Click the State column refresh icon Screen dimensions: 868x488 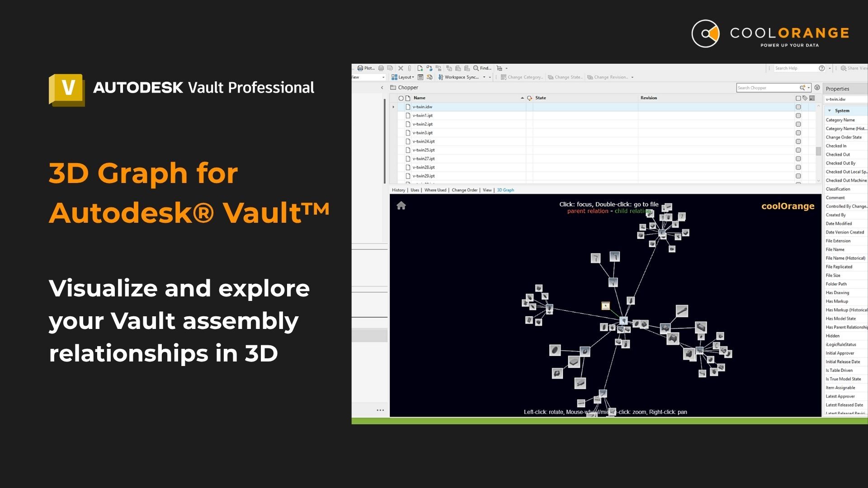click(529, 98)
